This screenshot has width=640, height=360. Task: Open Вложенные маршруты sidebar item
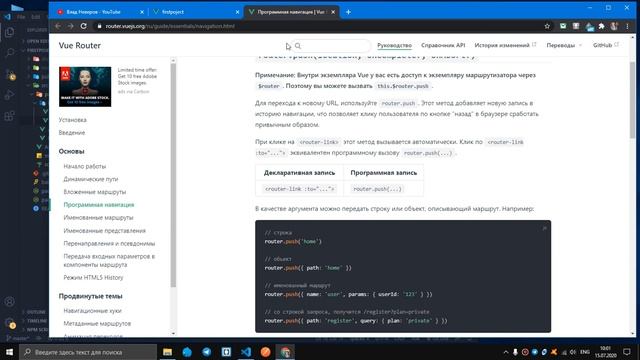point(95,192)
